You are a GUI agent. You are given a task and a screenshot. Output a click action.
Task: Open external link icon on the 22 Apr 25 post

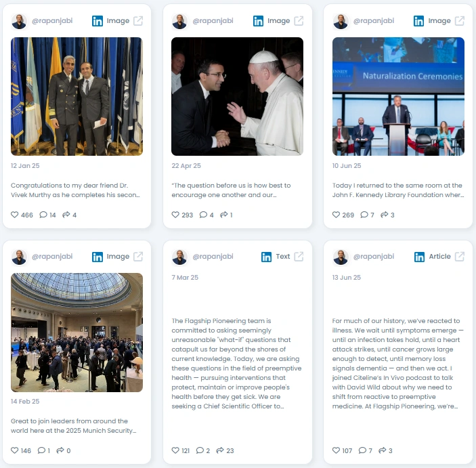point(299,20)
